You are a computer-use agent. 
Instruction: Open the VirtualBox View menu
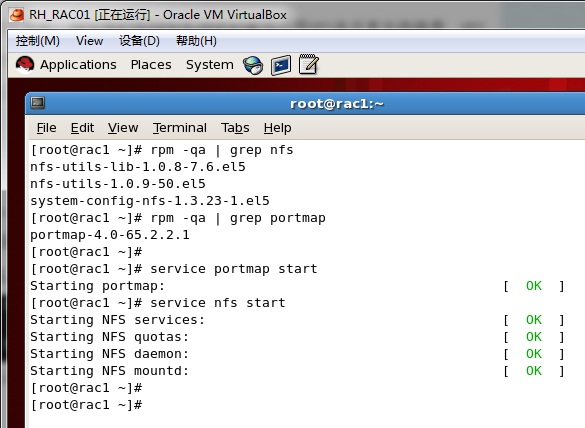click(90, 41)
